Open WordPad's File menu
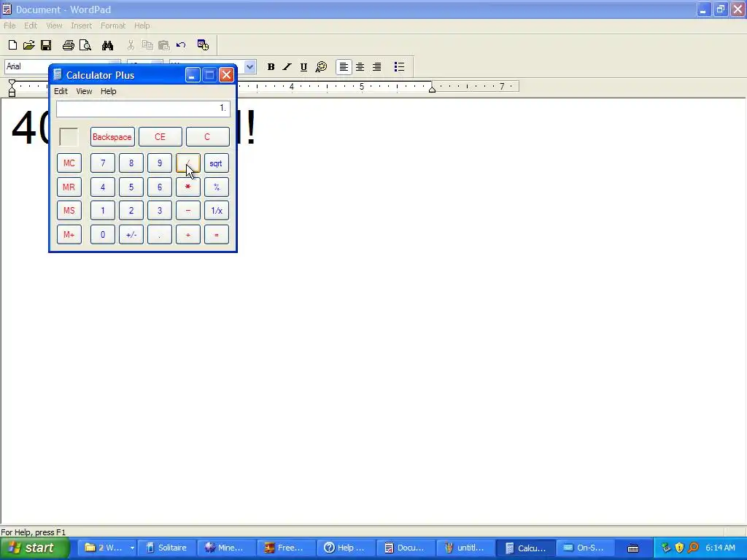 9,26
